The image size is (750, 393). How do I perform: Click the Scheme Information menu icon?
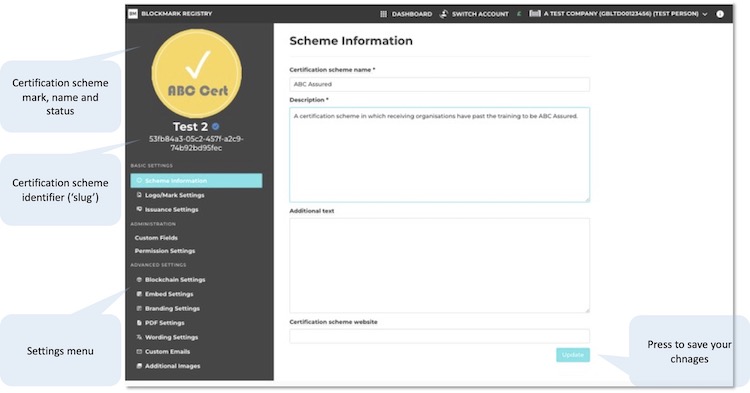pyautogui.click(x=139, y=181)
